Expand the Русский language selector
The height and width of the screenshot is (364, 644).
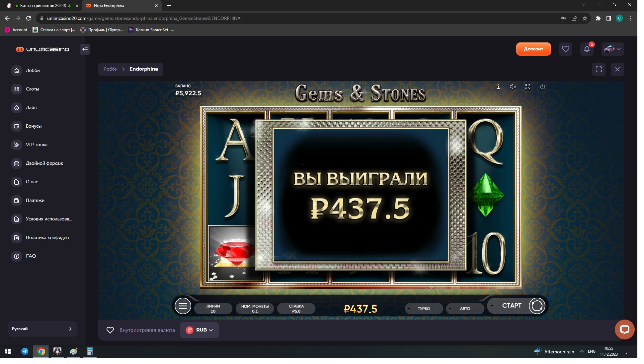[x=42, y=329]
